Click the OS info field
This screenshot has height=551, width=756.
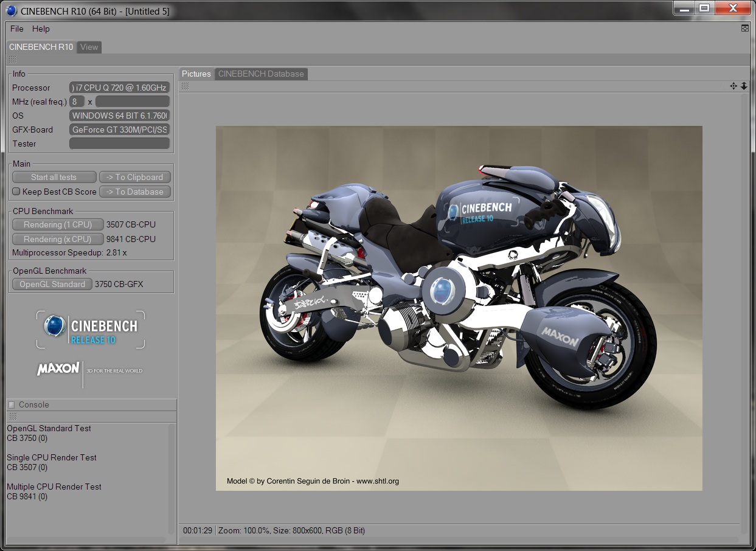coord(119,116)
